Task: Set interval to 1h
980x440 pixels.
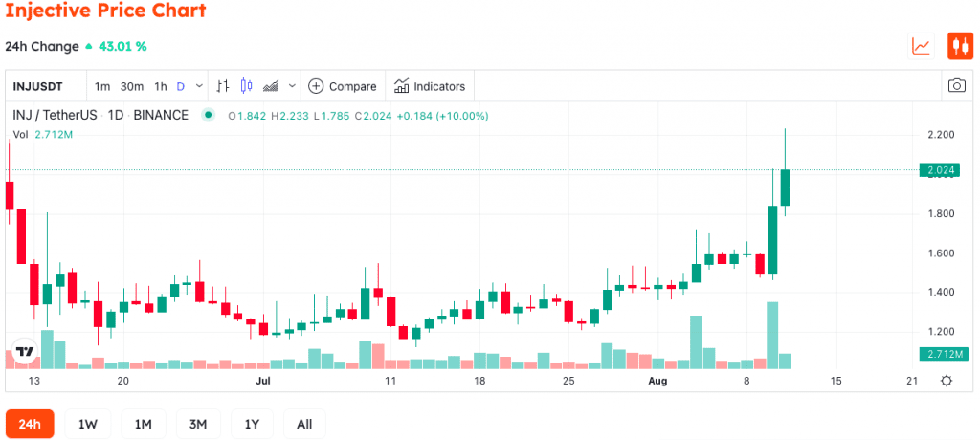Action: 161,86
